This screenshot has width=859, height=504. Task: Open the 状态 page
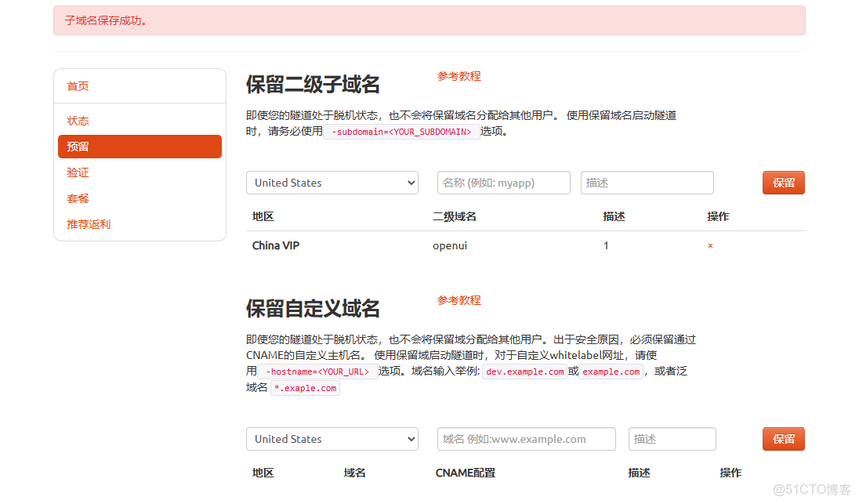pos(78,120)
